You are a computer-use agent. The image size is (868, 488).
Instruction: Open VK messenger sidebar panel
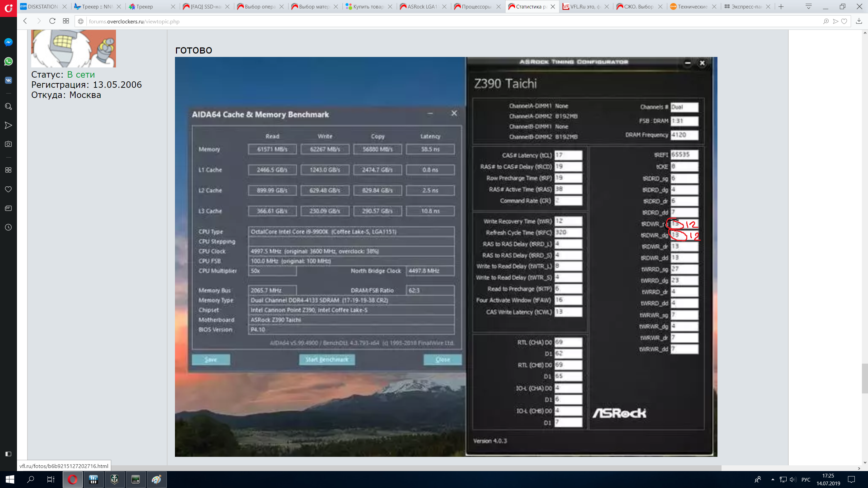[8, 80]
